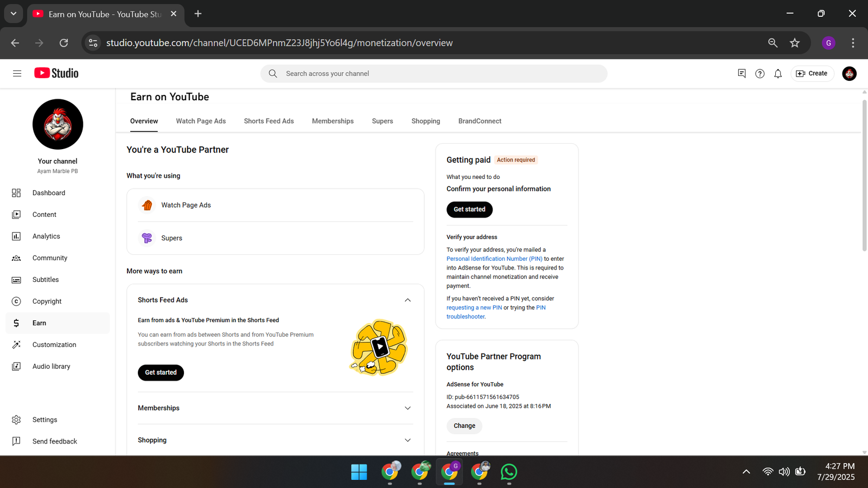Switch to the Watch Page Ads tab
The height and width of the screenshot is (488, 868).
pyautogui.click(x=201, y=121)
